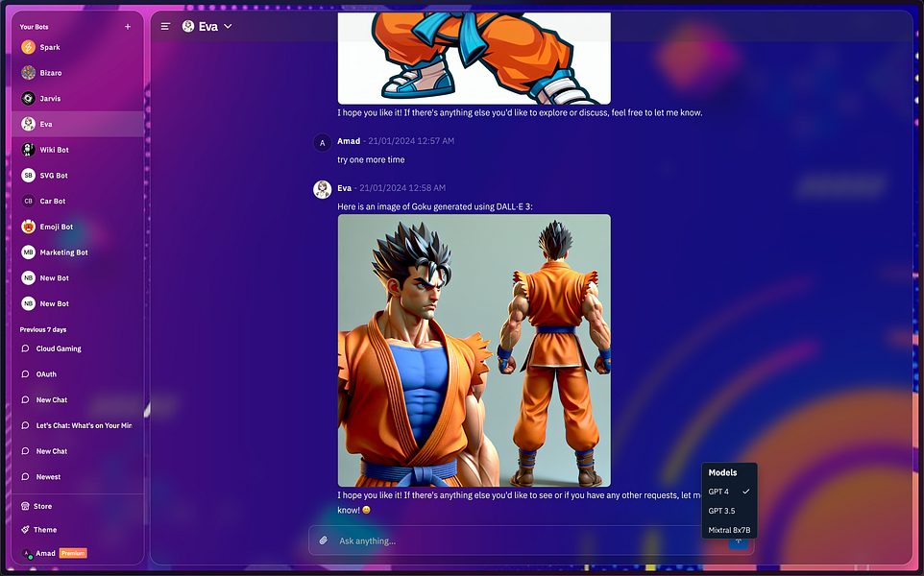
Task: Click the 21/01/2024 12:58 AM timestamp
Action: 402,188
